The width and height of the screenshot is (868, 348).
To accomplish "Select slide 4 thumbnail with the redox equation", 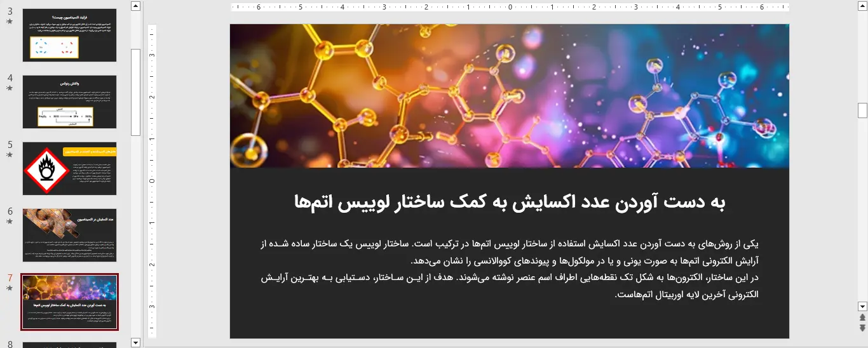I will tap(69, 102).
